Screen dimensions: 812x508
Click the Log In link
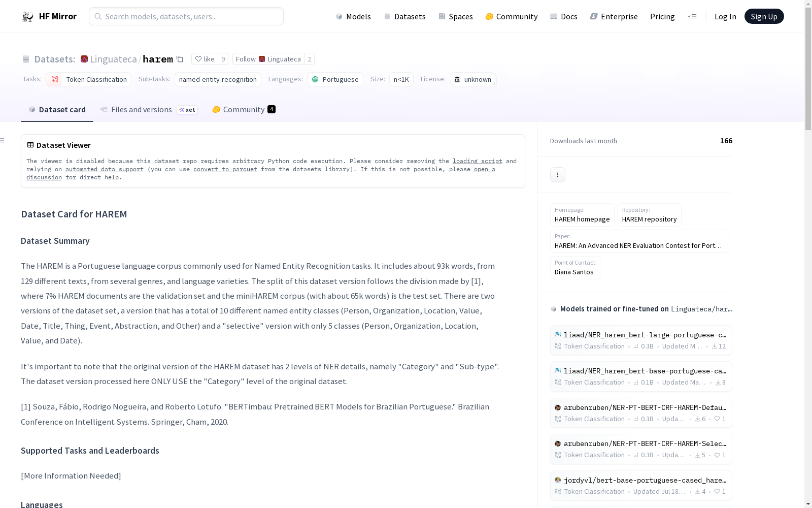click(x=725, y=16)
